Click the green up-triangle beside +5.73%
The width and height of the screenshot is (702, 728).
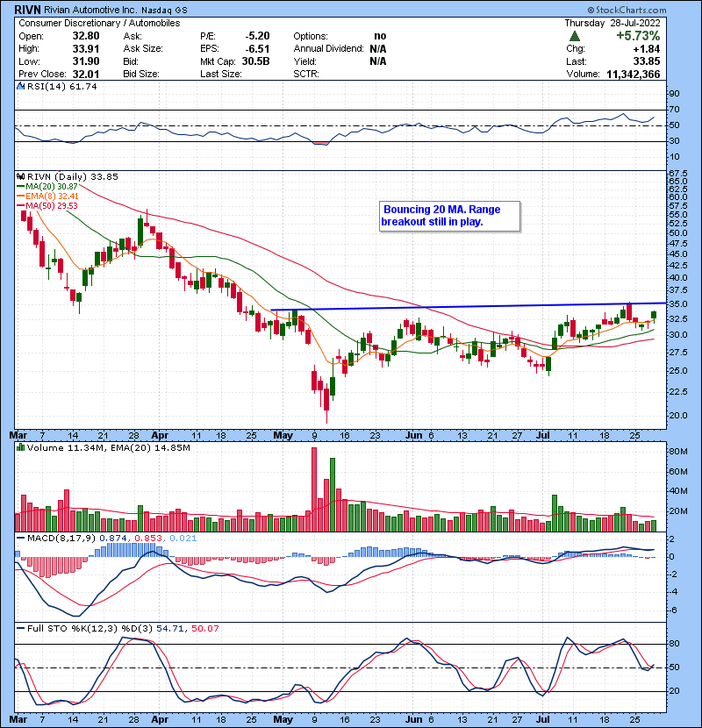575,36
